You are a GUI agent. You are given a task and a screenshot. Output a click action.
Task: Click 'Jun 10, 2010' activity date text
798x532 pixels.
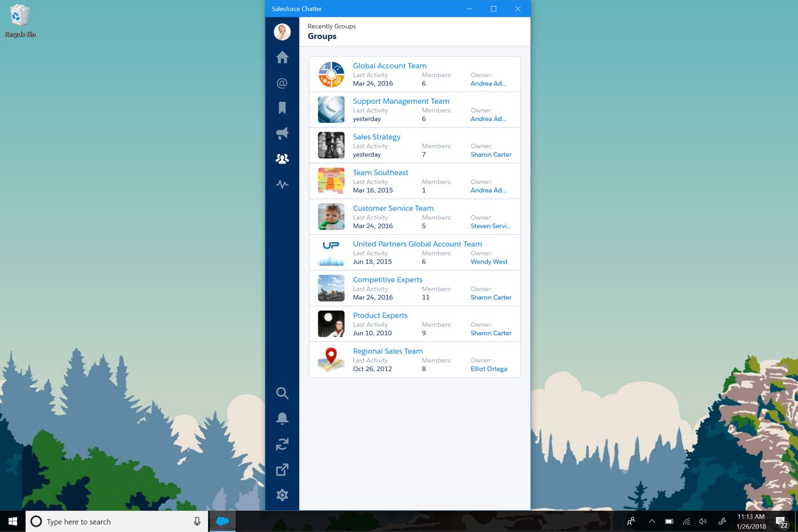click(x=372, y=333)
